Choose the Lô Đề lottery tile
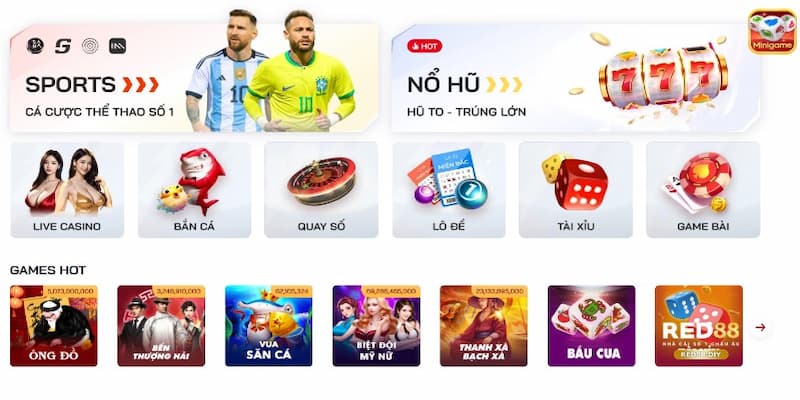The image size is (800, 400). coord(449,190)
